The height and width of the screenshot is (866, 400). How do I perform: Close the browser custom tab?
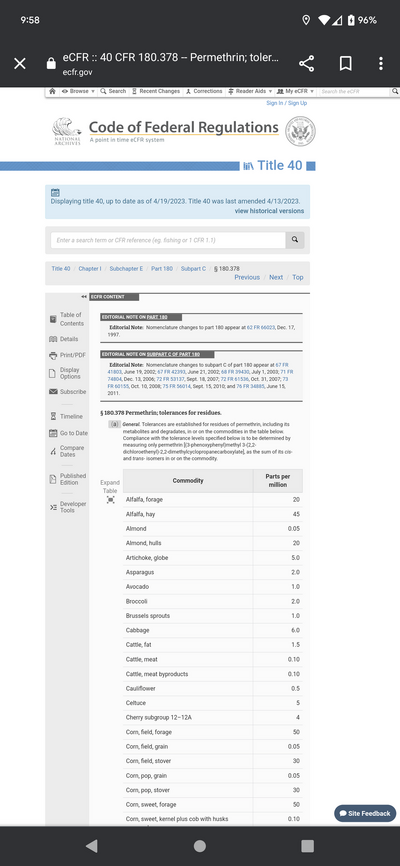pos(20,64)
